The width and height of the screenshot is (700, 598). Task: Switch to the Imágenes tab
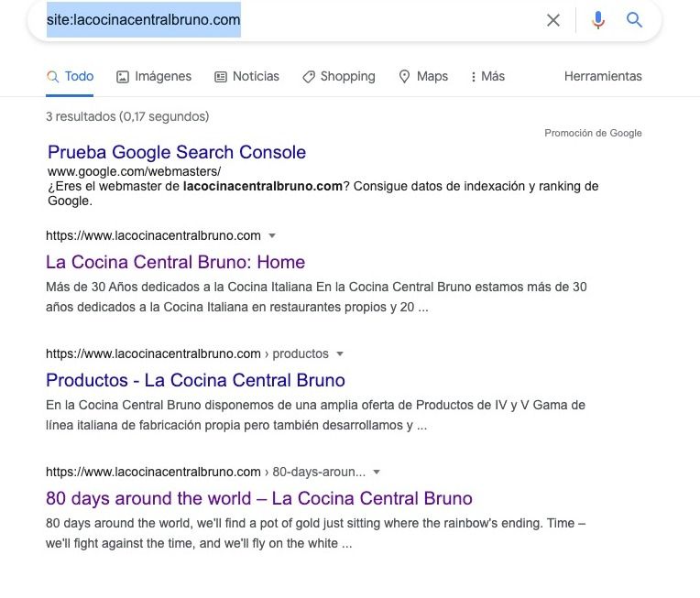pos(154,76)
